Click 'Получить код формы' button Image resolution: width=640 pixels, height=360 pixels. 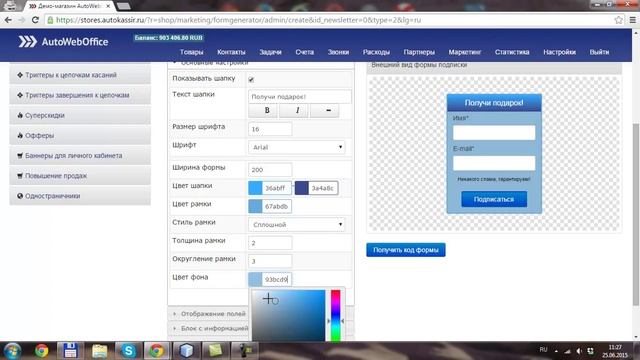click(406, 250)
